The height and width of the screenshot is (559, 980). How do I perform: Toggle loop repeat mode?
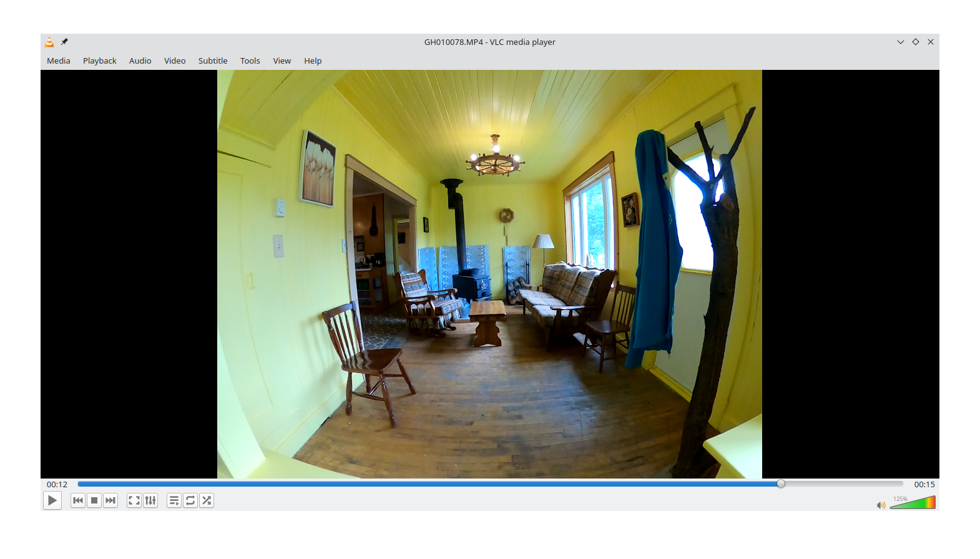(190, 500)
